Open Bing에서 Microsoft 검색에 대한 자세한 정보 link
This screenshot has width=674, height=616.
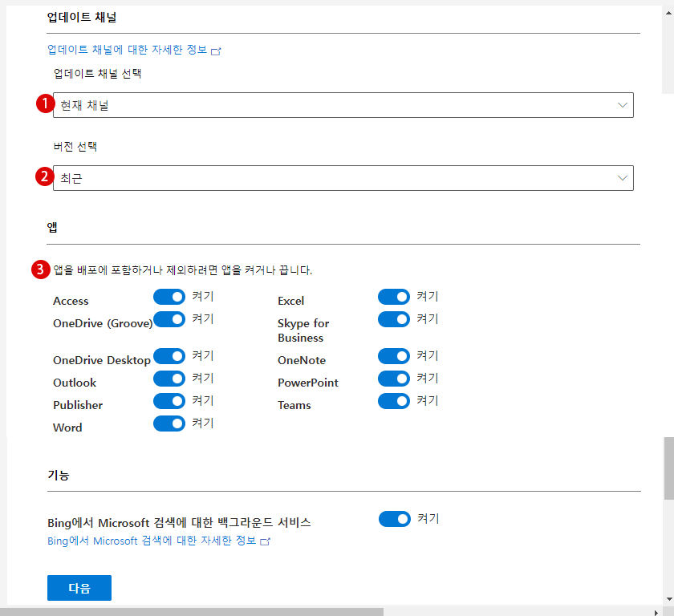(152, 541)
